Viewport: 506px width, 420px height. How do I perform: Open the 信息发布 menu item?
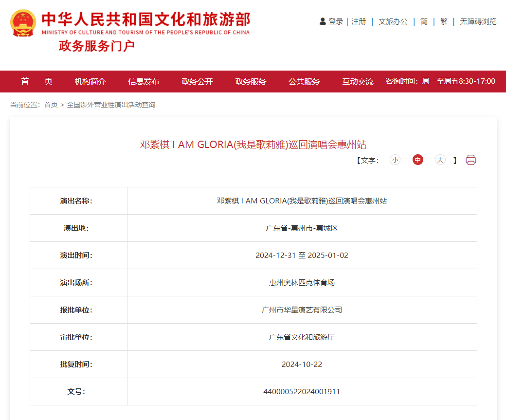click(x=144, y=81)
